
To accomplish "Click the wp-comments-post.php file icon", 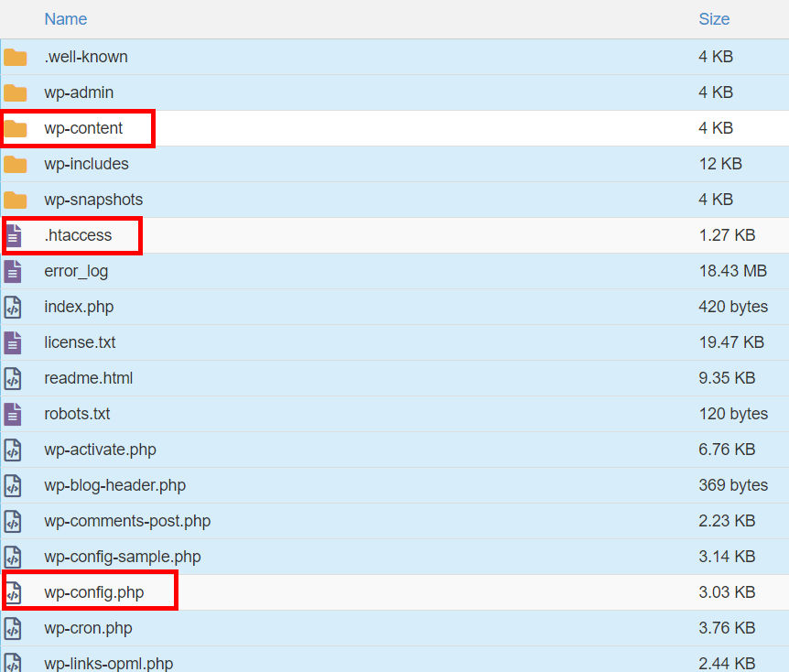I will coord(13,522).
